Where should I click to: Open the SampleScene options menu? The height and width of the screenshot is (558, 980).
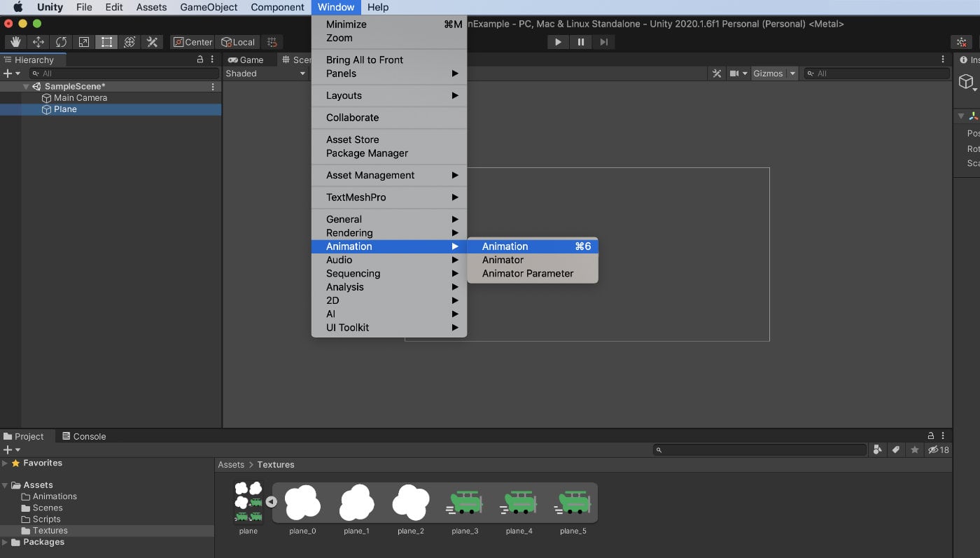[213, 87]
